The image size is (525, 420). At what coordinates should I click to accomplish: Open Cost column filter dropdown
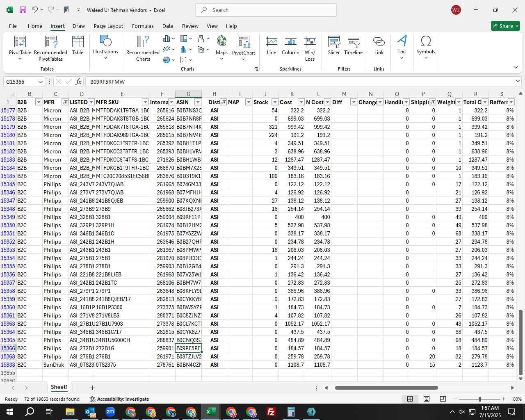pyautogui.click(x=301, y=102)
